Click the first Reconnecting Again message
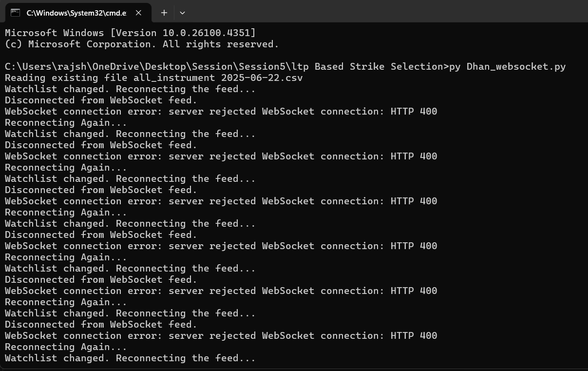 point(66,123)
